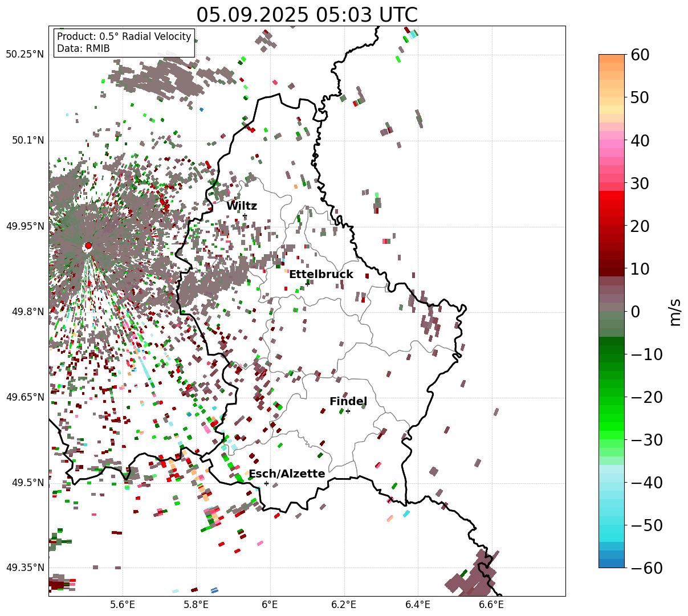688x616 pixels.
Task: Click the title "05.09.2025 05:03 UTC"
Action: click(307, 14)
